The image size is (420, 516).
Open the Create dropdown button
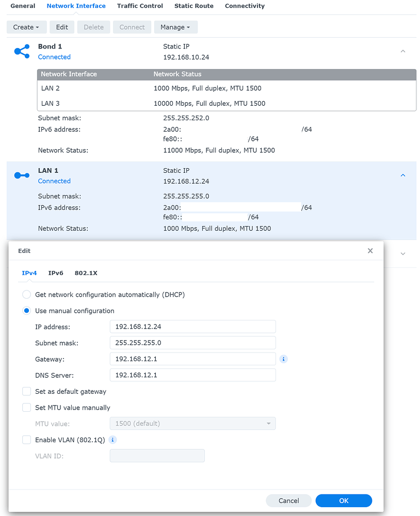(x=26, y=27)
